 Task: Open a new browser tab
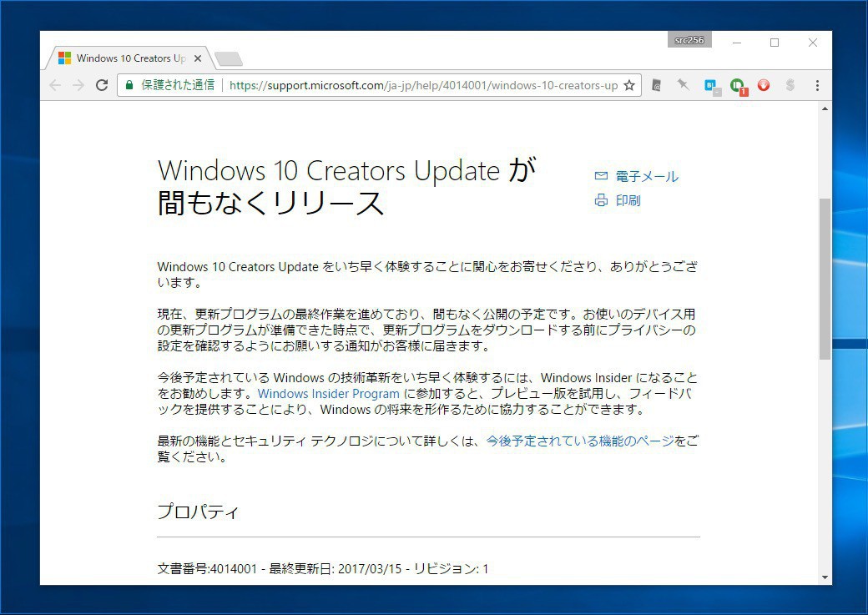coord(228,58)
